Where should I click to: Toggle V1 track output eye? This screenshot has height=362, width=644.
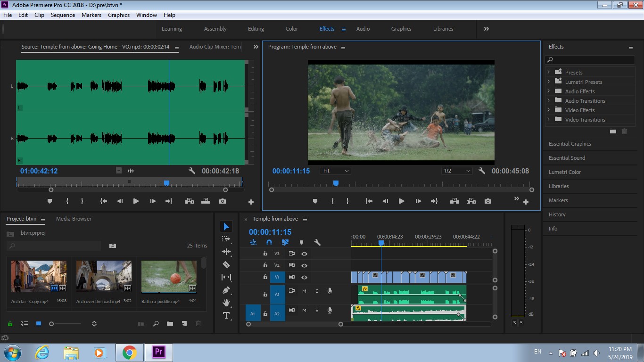tap(304, 277)
